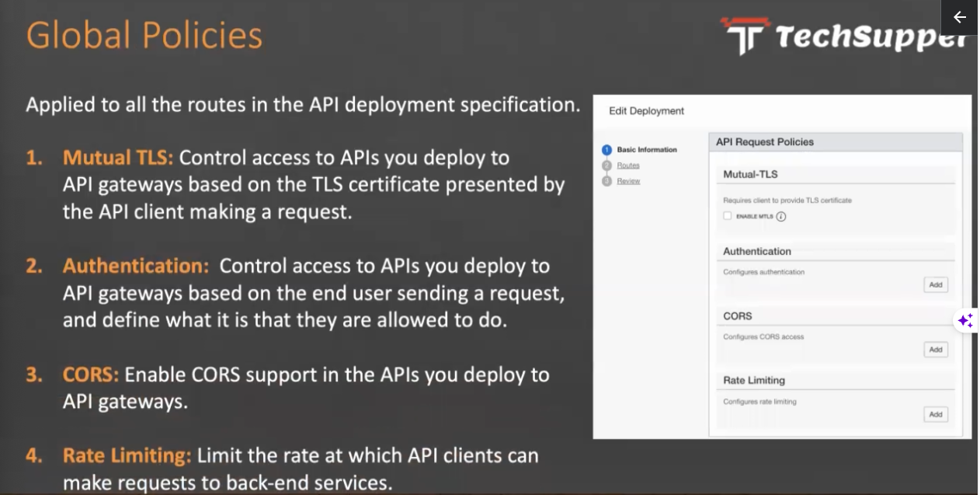Select the step 1 blue number circle
Screen dimensions: 980x495
click(607, 150)
